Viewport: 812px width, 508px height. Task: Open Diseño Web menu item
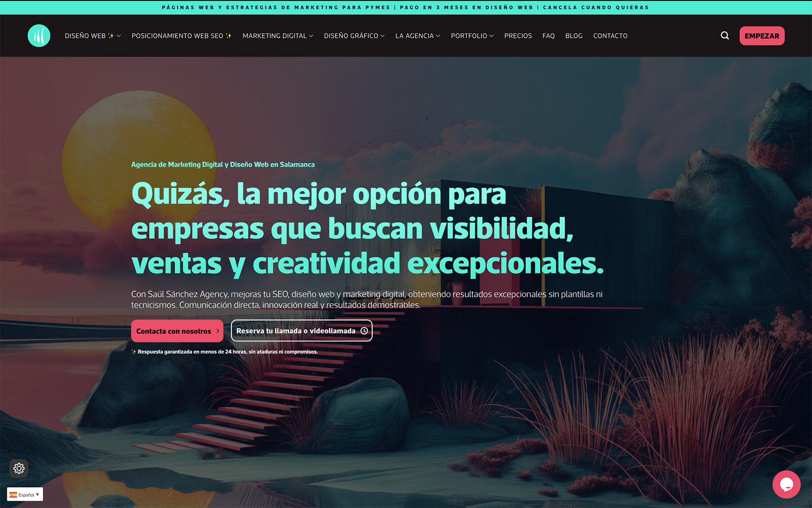point(89,36)
